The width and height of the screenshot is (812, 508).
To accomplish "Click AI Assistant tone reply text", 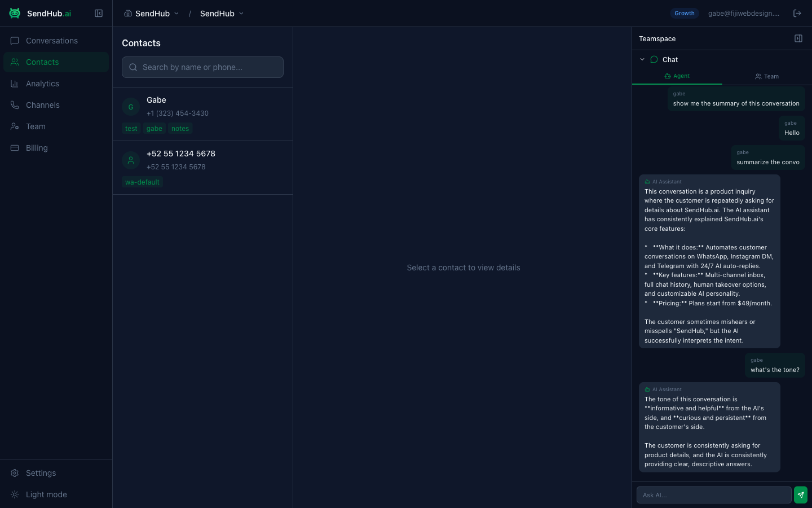I will pyautogui.click(x=706, y=432).
